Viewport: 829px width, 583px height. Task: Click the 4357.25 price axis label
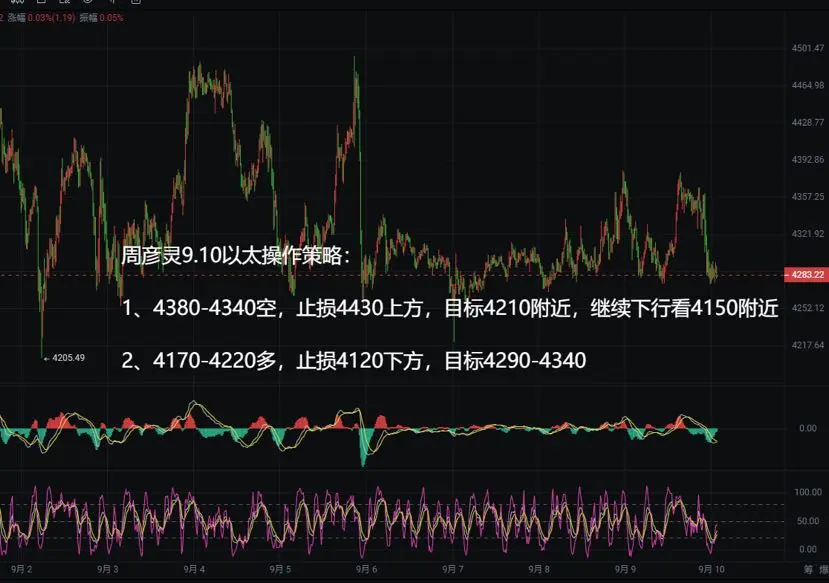(x=808, y=197)
